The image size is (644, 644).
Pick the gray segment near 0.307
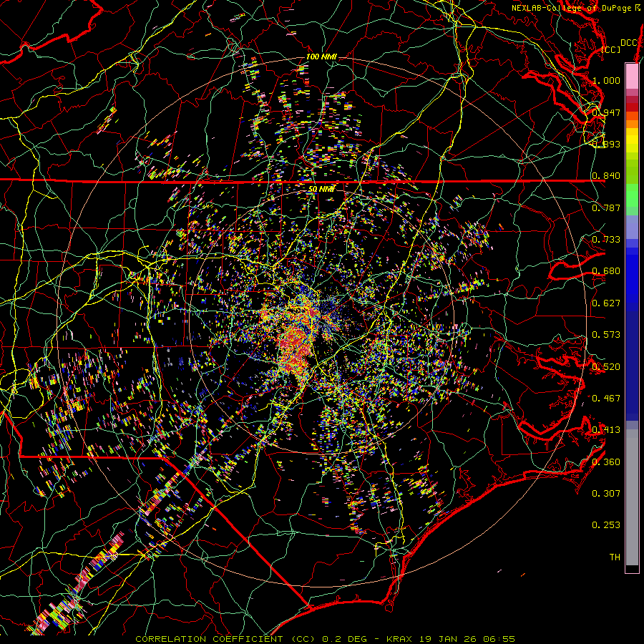[x=632, y=493]
